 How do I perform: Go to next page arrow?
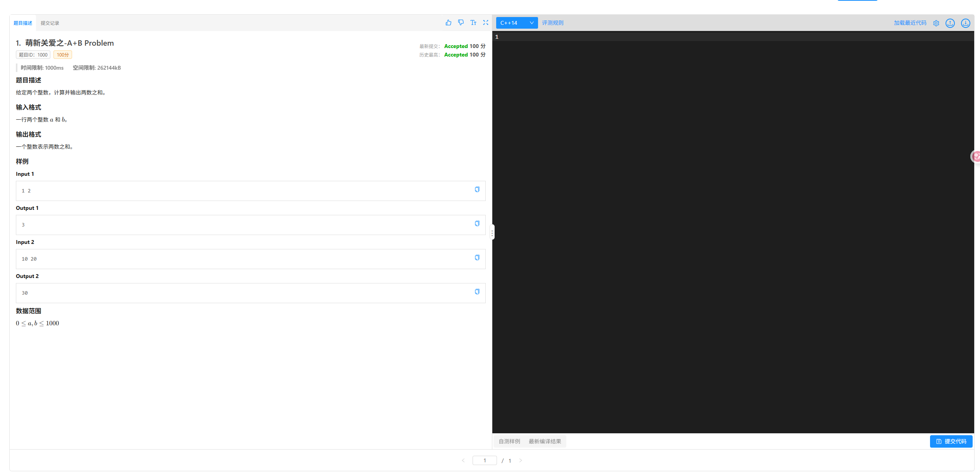pos(520,460)
